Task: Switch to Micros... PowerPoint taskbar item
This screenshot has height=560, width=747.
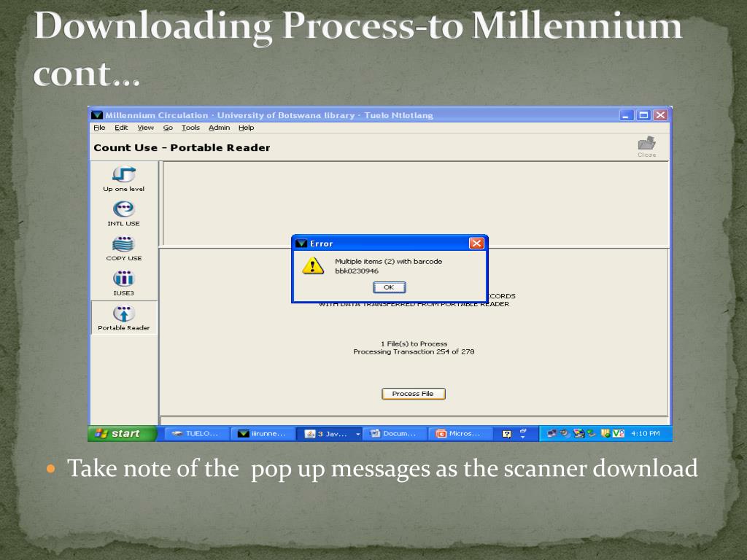Action: click(460, 433)
